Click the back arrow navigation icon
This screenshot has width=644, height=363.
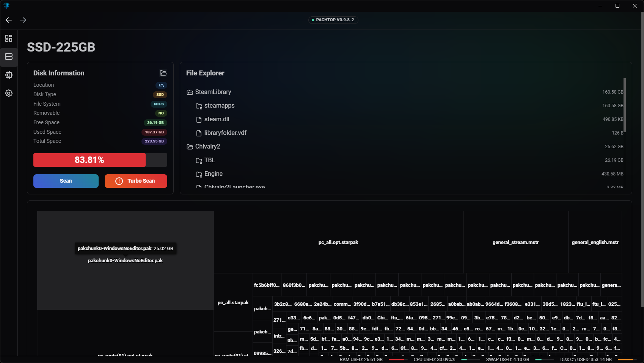coord(9,20)
